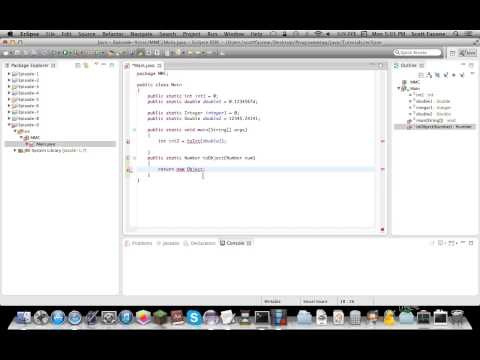This screenshot has width=480, height=360.
Task: Select Episode-5 project row
Action: click(x=26, y=99)
